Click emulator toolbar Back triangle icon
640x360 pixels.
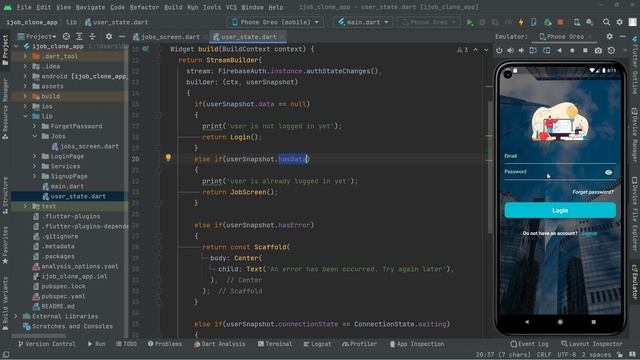[x=559, y=51]
